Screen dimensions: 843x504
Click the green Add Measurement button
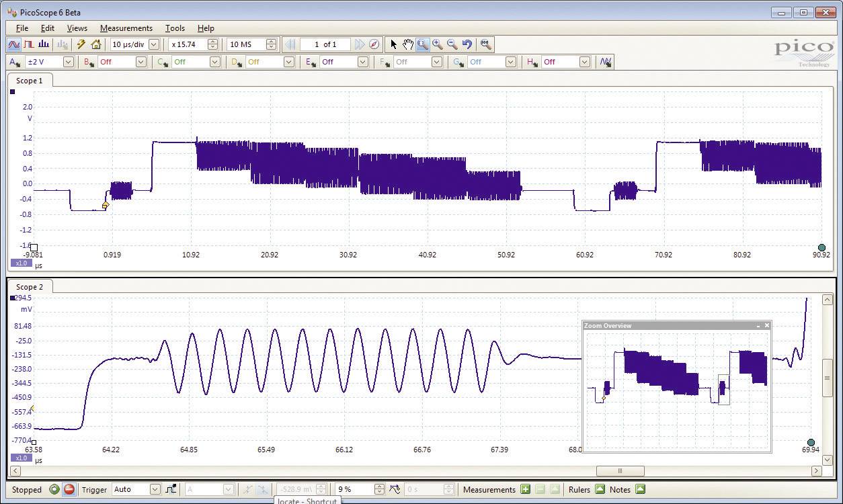click(x=525, y=489)
